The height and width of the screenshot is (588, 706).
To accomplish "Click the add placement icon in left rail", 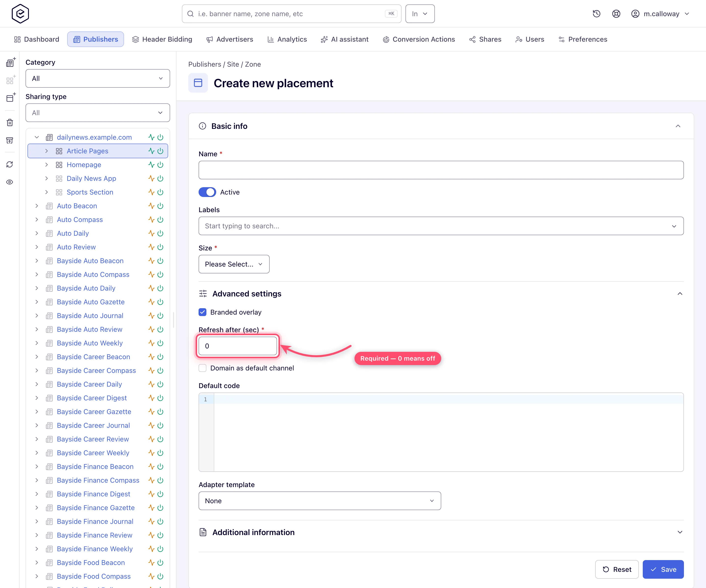I will [x=11, y=98].
